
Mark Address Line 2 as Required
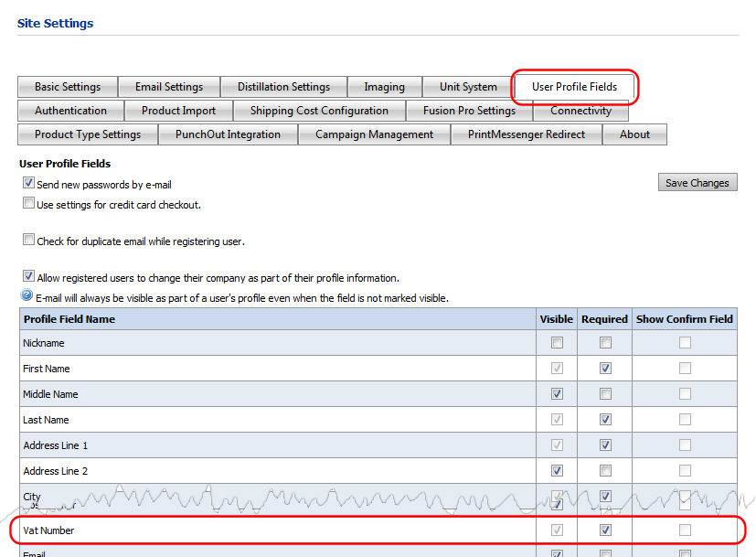(605, 471)
